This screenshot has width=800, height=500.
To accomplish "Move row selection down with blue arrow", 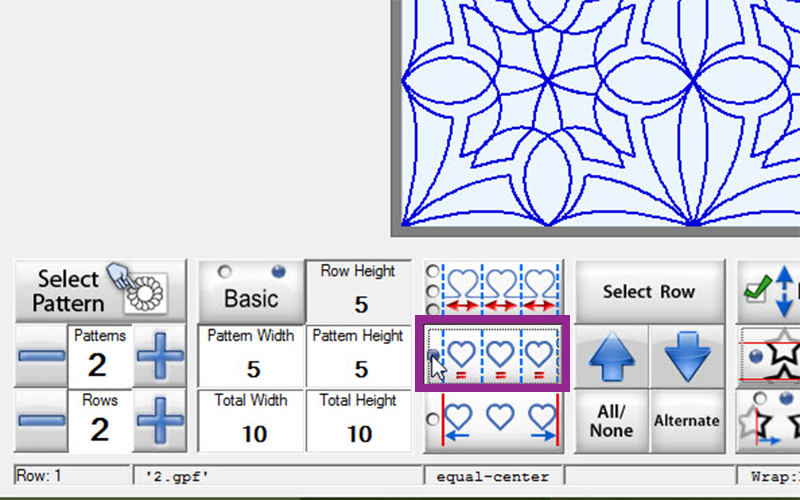I will (x=687, y=356).
